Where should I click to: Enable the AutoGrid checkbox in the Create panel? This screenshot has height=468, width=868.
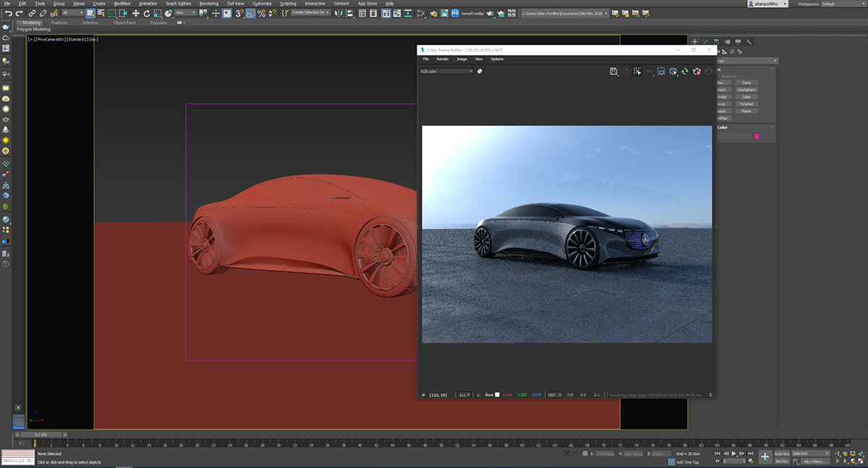[720, 76]
